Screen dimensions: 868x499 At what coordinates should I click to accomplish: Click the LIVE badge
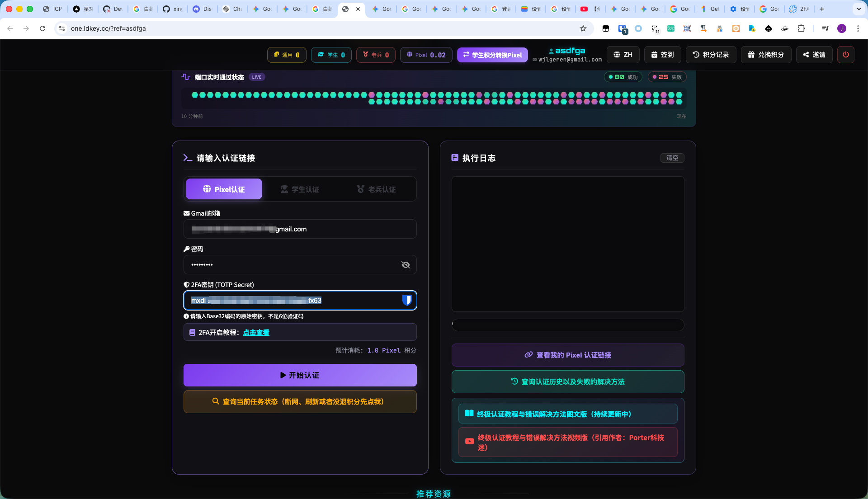pos(257,77)
